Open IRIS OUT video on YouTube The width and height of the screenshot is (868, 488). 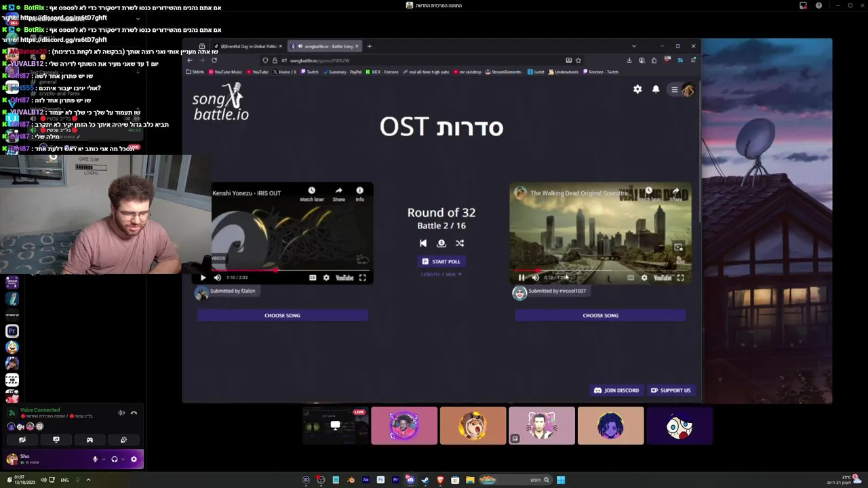tap(344, 278)
